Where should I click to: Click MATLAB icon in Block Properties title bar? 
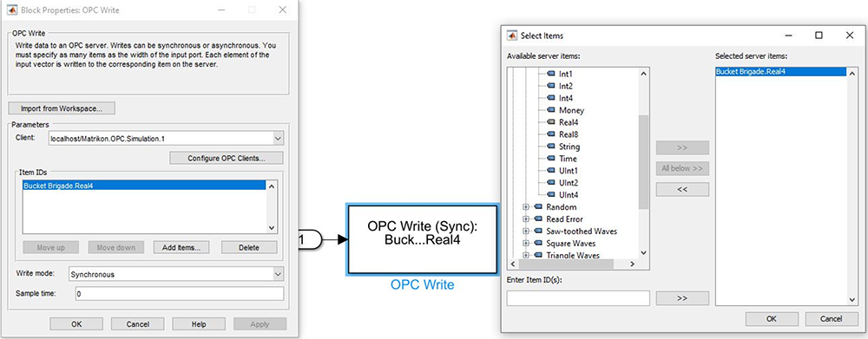tap(11, 10)
